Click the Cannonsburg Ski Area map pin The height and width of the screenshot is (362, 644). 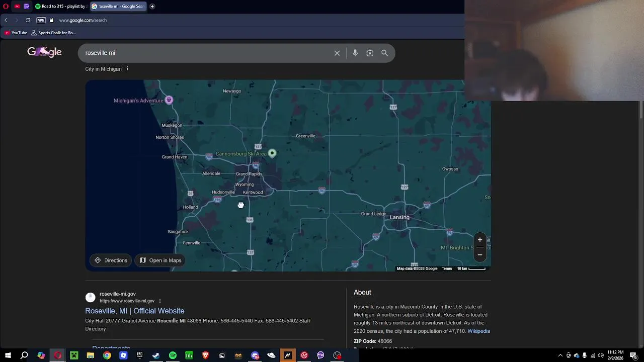point(272,153)
